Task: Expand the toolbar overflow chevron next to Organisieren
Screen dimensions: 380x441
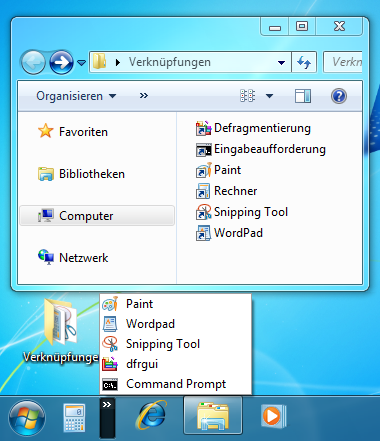Action: pos(144,96)
